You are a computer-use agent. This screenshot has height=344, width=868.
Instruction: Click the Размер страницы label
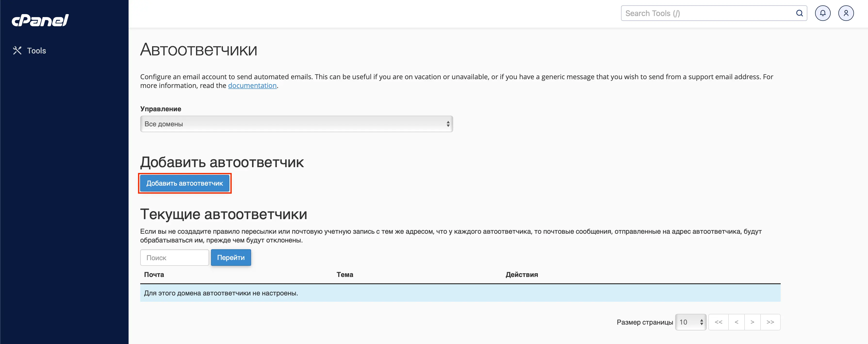pyautogui.click(x=645, y=322)
